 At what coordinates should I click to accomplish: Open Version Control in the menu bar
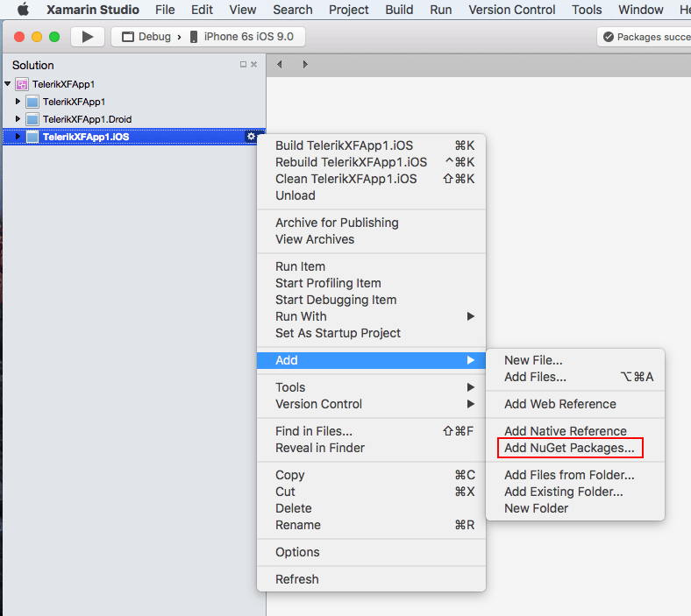click(511, 10)
